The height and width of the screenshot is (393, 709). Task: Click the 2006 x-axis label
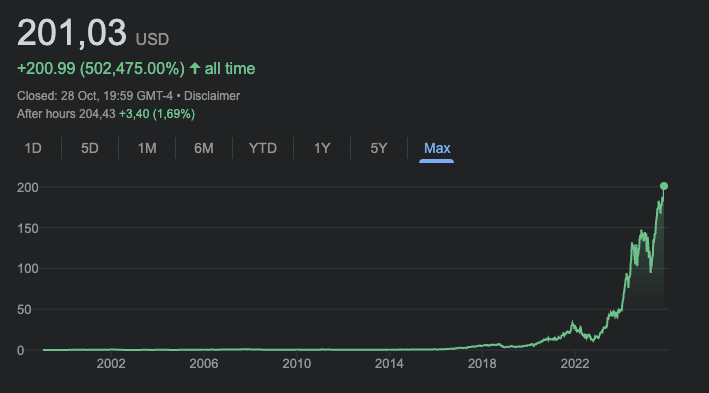[203, 364]
